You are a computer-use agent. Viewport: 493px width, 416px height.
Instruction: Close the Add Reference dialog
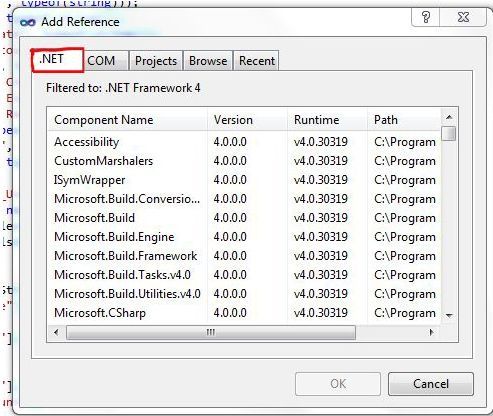pyautogui.click(x=463, y=17)
